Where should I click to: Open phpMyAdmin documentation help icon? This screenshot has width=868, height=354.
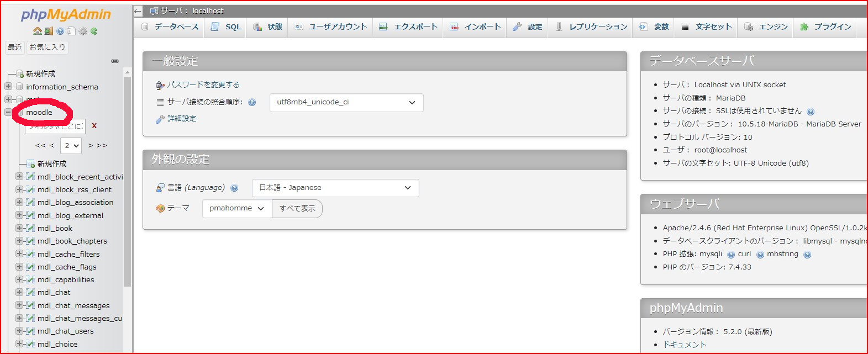click(x=60, y=31)
